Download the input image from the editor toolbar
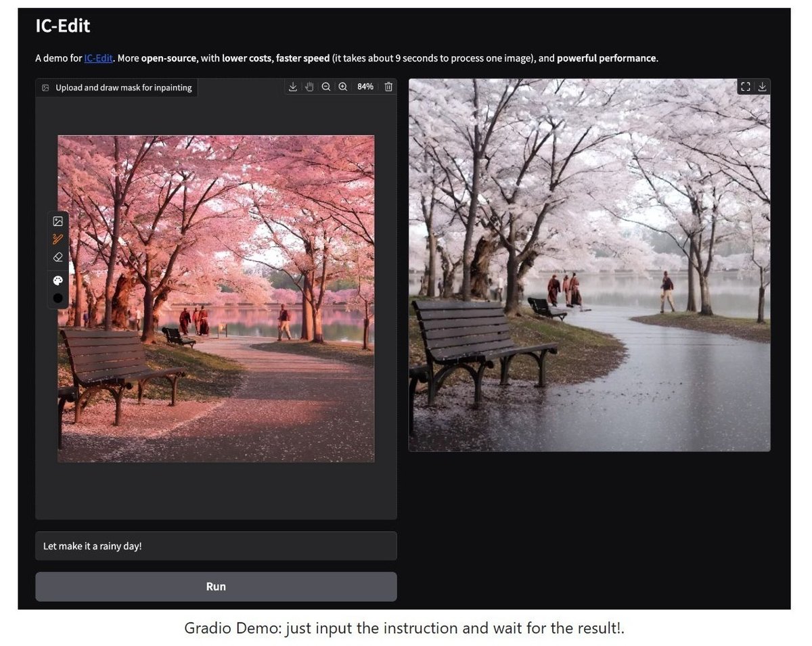Image resolution: width=812 pixels, height=646 pixels. pyautogui.click(x=292, y=87)
